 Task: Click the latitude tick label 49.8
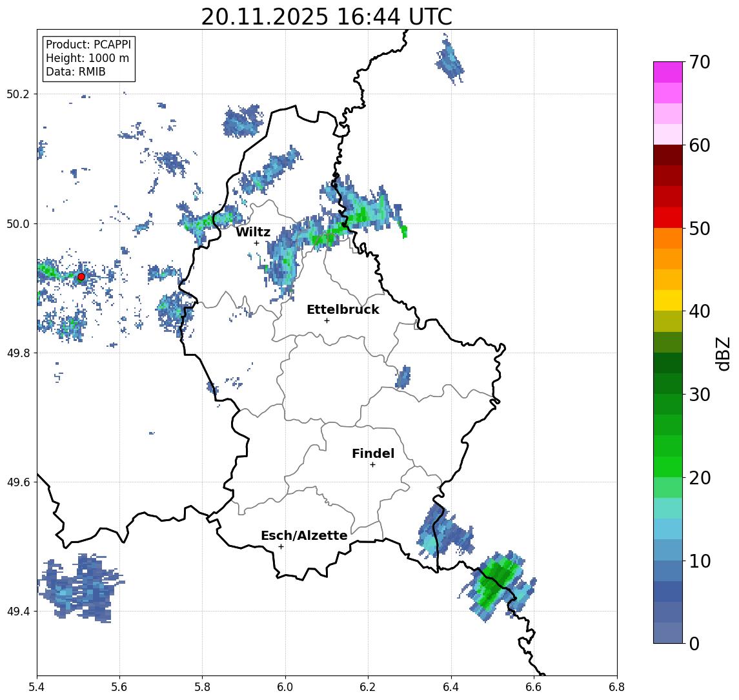(17, 353)
